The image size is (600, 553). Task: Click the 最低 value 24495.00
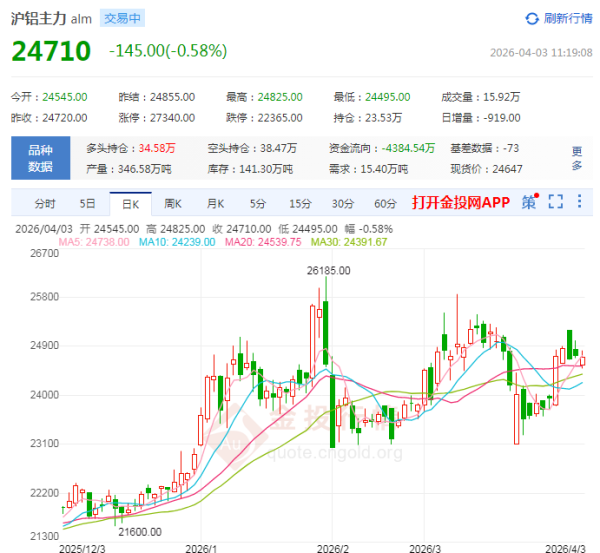click(388, 97)
